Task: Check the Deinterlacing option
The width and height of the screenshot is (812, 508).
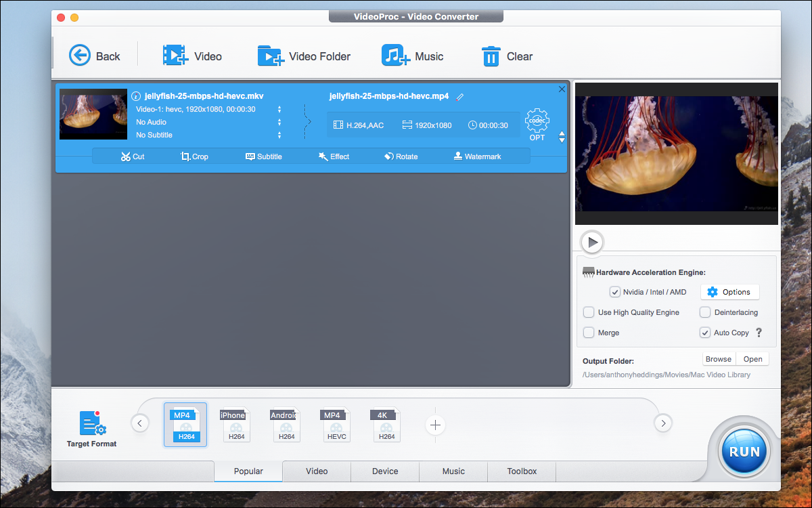Action: coord(704,312)
